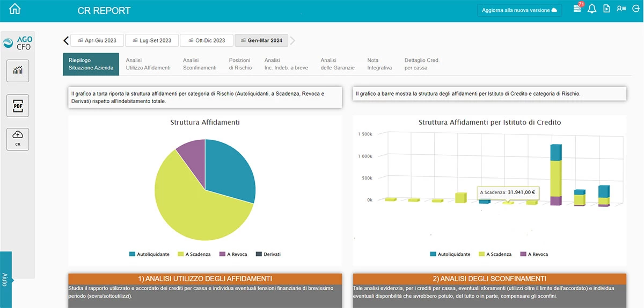
Task: Select the Ott-Dic 2023 period button
Action: pyautogui.click(x=207, y=40)
